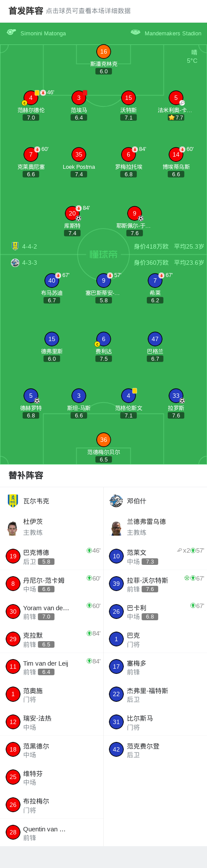The height and width of the screenshot is (868, 207).
Task: Open coach 兰德弗雷乌德 profile photo
Action: [116, 528]
